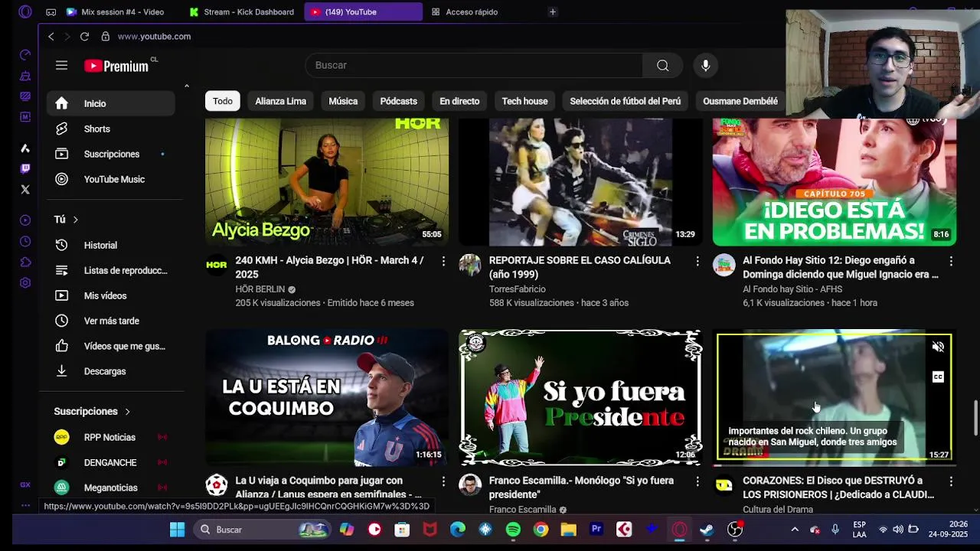
Task: Select the Tech house filter chip
Action: click(524, 101)
